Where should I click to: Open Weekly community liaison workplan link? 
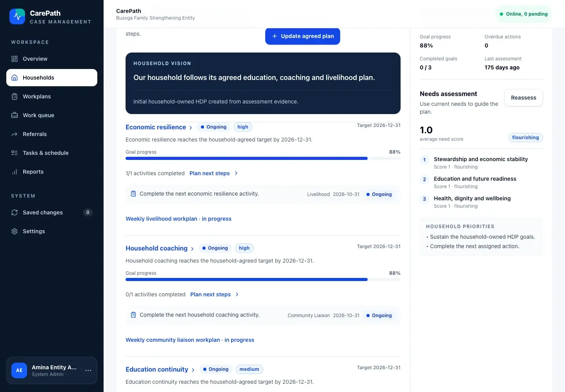point(190,340)
